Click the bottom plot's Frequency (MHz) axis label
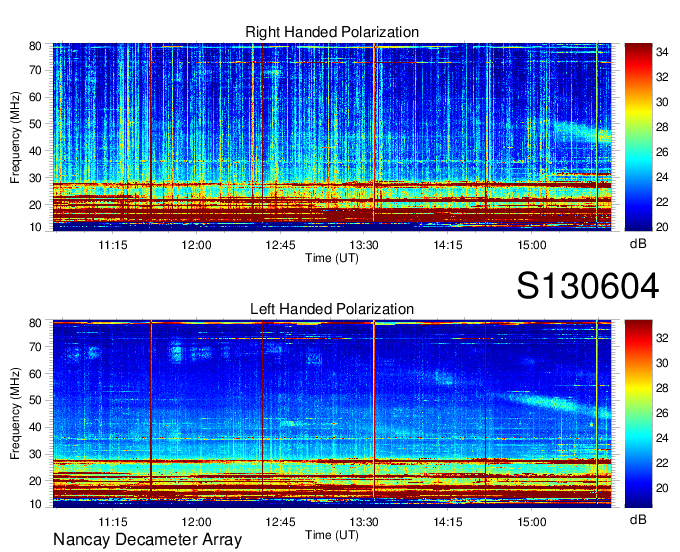 pyautogui.click(x=15, y=414)
